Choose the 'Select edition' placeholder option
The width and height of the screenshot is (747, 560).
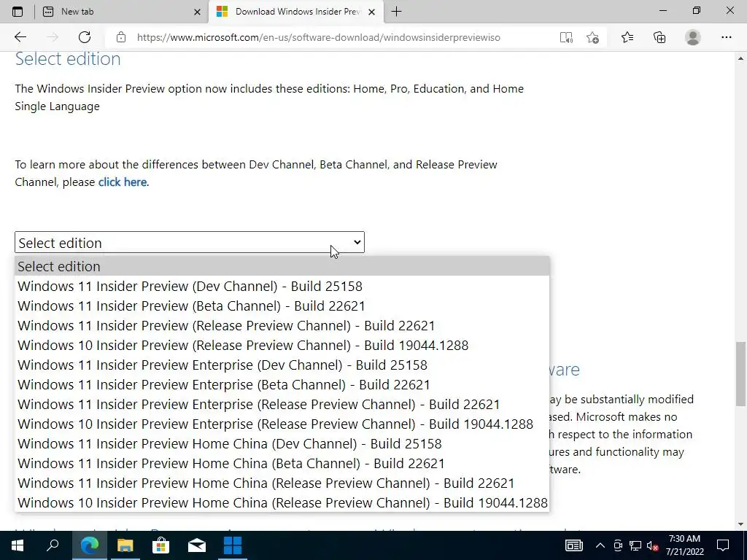click(282, 266)
